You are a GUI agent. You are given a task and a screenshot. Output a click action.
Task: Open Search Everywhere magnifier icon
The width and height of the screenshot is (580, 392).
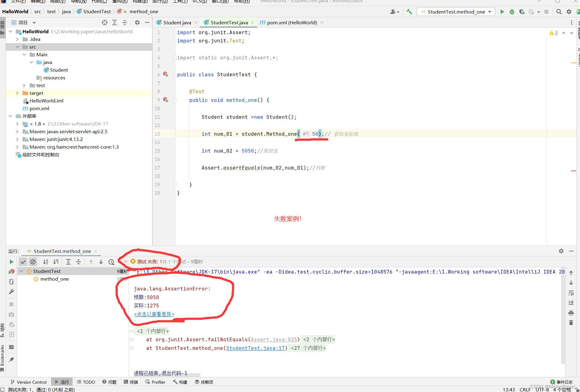(x=559, y=12)
